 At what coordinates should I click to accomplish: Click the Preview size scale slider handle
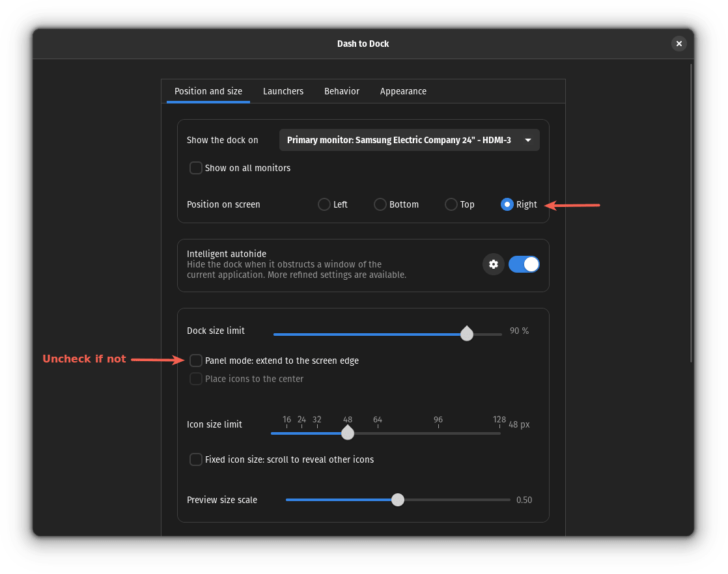pos(398,500)
